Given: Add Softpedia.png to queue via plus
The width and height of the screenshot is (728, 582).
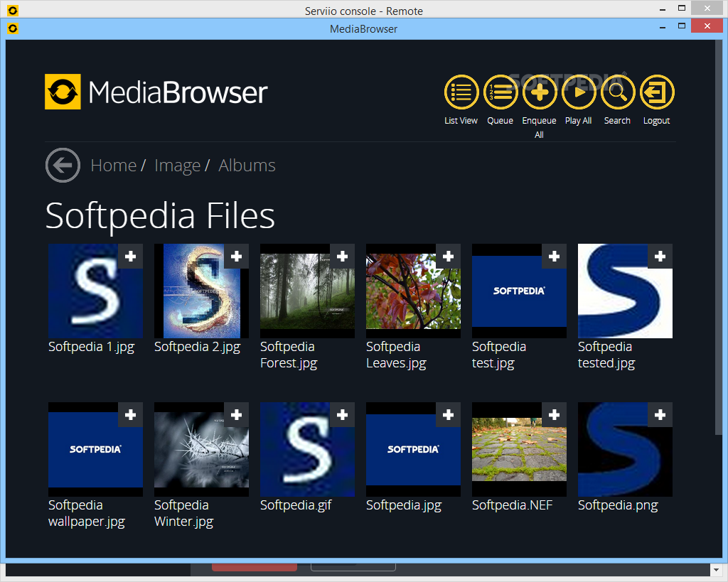Looking at the screenshot, I should click(660, 414).
